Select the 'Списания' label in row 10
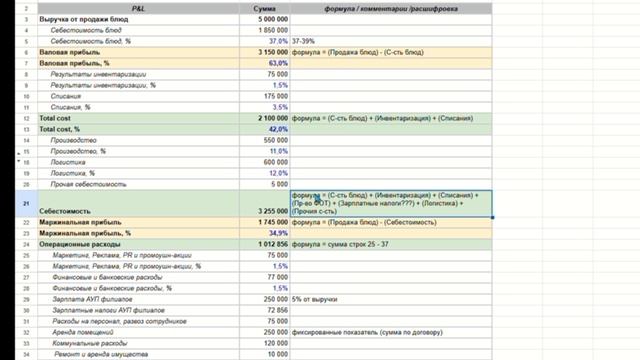 click(x=138, y=96)
